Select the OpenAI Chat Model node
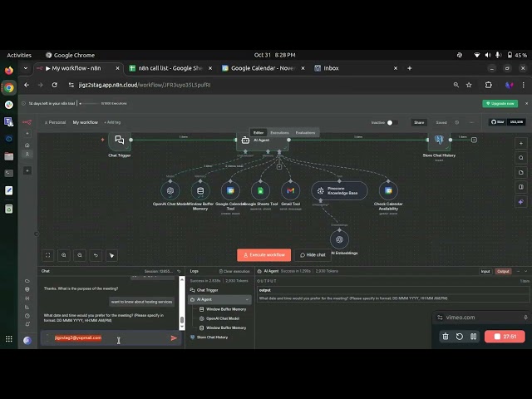 pyautogui.click(x=170, y=190)
